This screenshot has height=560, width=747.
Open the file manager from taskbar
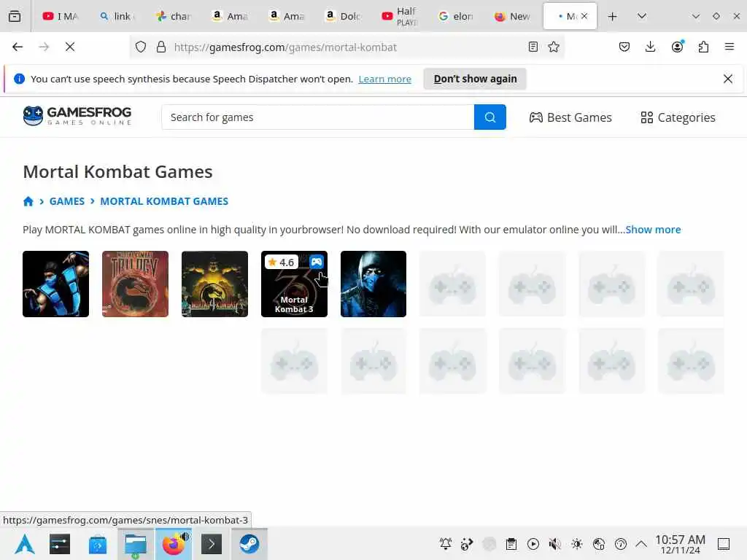pyautogui.click(x=136, y=544)
